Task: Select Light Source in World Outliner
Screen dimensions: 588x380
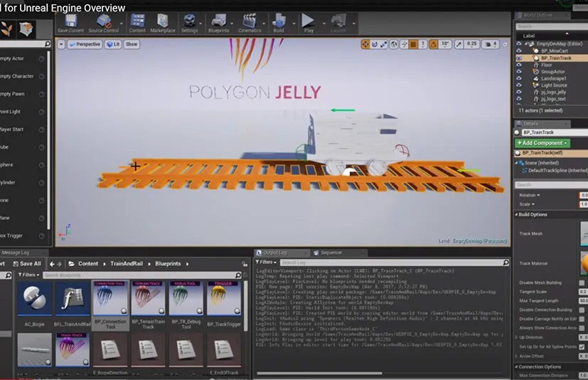Action: coord(554,85)
